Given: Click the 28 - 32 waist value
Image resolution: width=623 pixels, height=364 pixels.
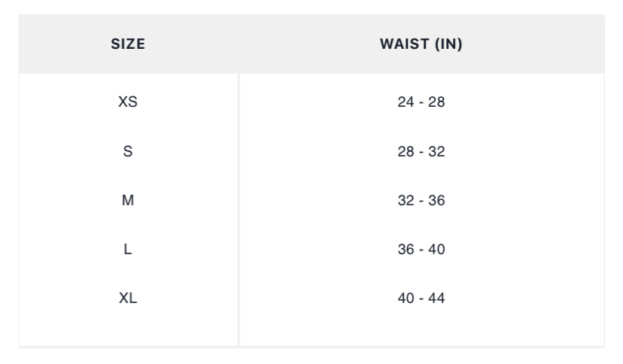Looking at the screenshot, I should (421, 152).
